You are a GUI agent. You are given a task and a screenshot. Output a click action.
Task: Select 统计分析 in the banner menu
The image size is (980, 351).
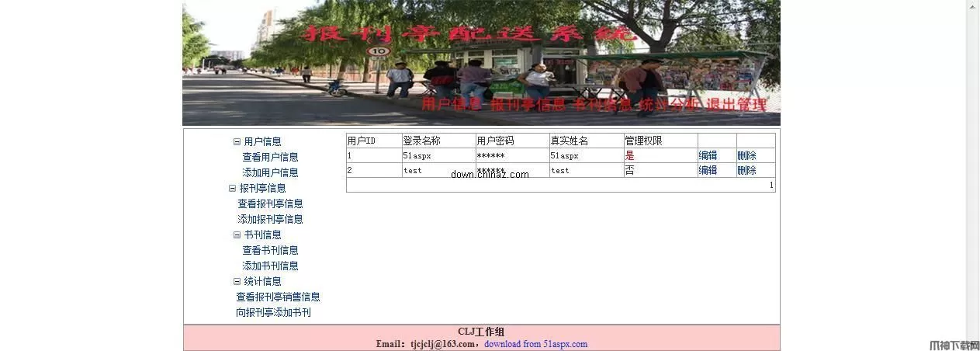(x=669, y=105)
